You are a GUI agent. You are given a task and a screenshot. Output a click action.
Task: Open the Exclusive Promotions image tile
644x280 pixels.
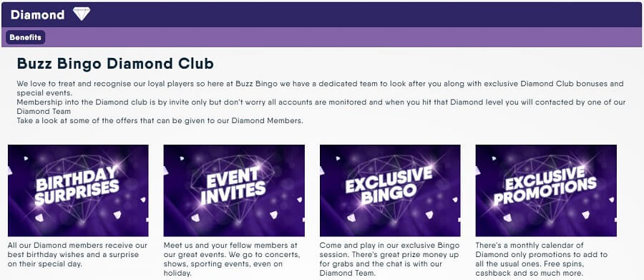(x=546, y=190)
